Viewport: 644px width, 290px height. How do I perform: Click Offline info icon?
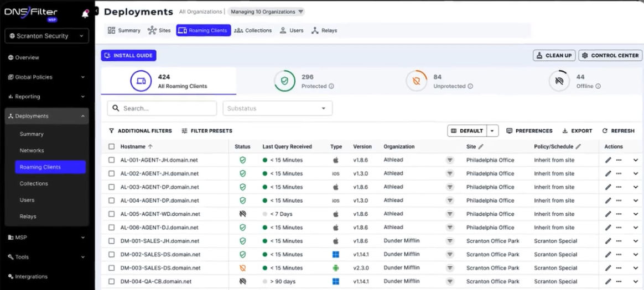pyautogui.click(x=598, y=86)
